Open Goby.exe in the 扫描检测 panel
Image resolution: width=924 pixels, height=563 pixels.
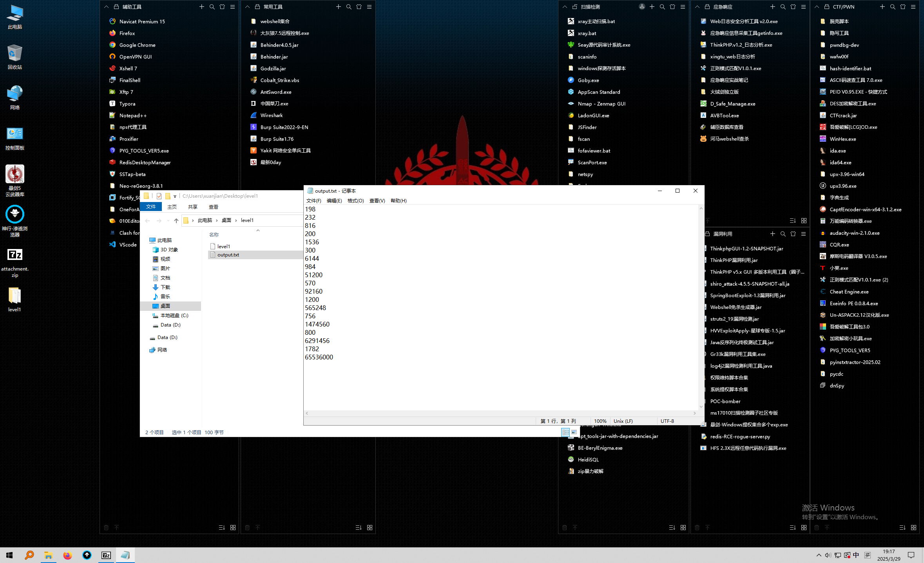point(588,80)
